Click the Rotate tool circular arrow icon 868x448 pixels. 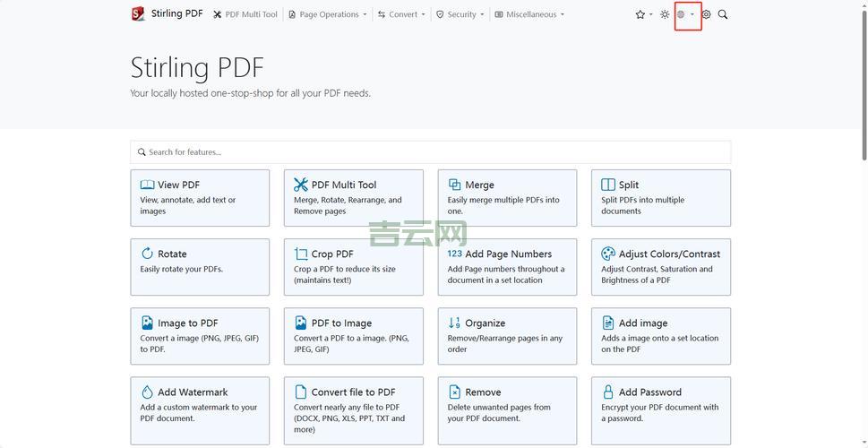tap(147, 254)
